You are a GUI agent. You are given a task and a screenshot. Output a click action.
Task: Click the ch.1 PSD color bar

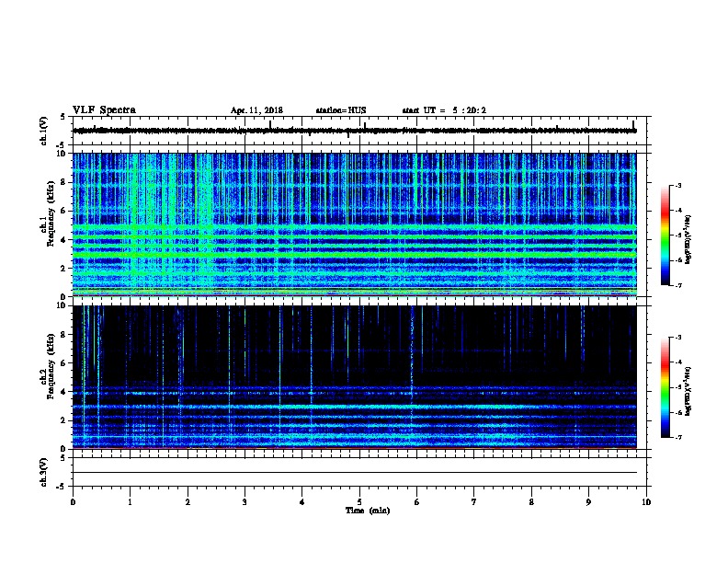pos(665,236)
